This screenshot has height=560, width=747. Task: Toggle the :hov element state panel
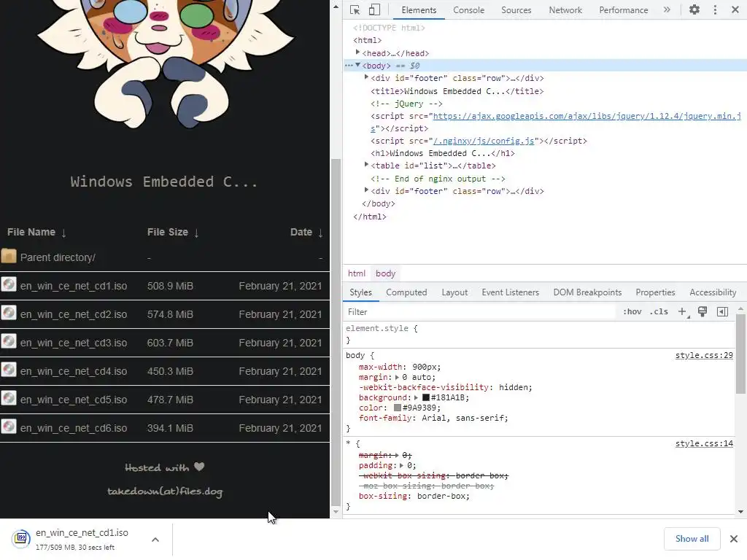(632, 312)
